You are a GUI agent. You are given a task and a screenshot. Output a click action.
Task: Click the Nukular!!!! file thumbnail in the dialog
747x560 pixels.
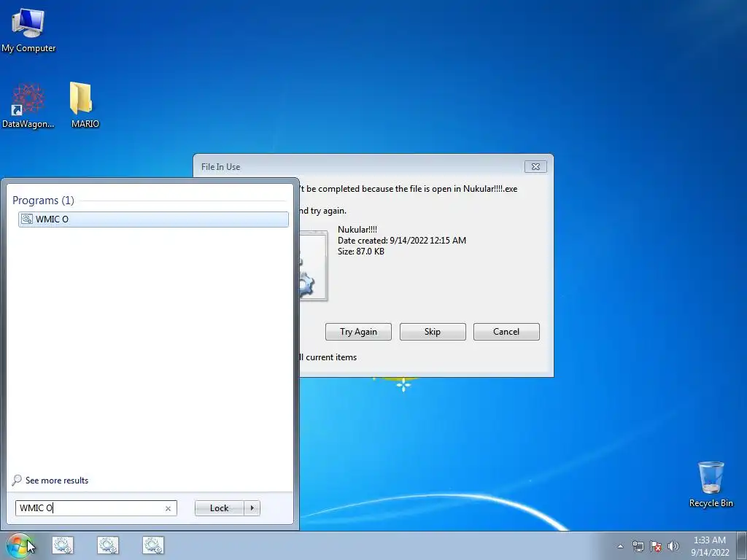click(313, 265)
